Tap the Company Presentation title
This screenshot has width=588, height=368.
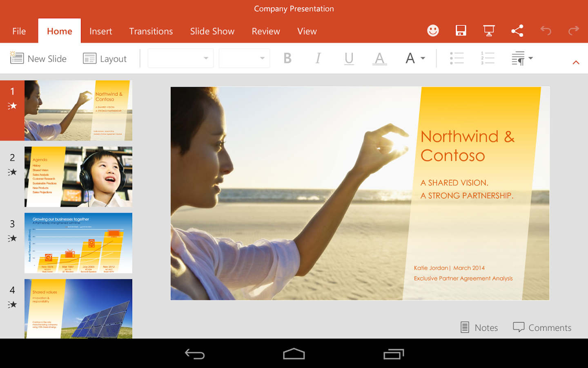click(x=294, y=9)
